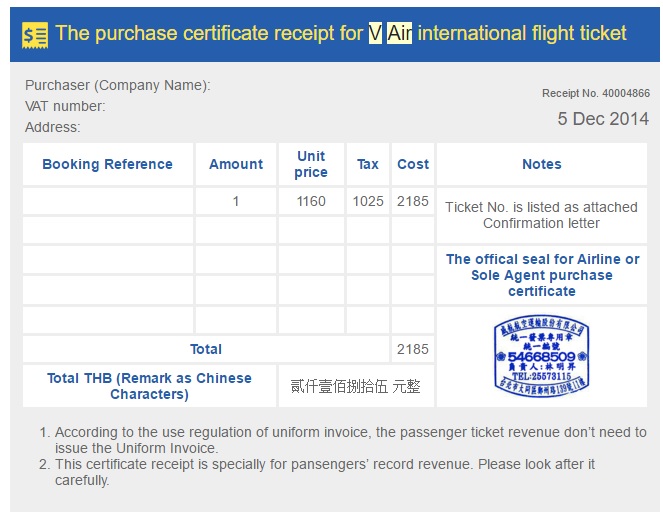The width and height of the screenshot is (663, 520).
Task: Select the highlighted 'V' text in title
Action: click(x=375, y=33)
